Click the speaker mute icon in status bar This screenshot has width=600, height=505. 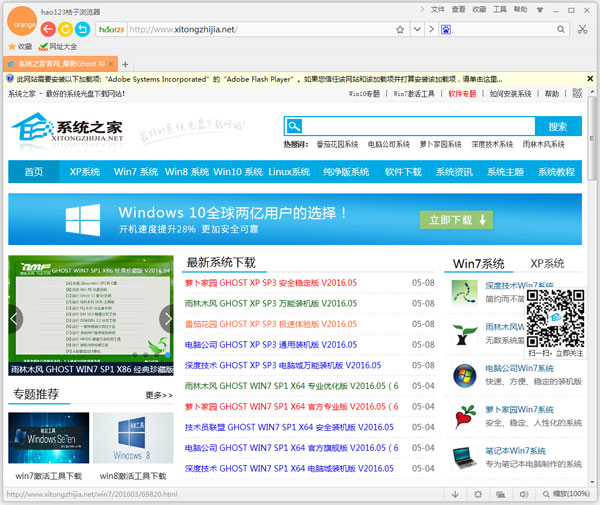[524, 494]
